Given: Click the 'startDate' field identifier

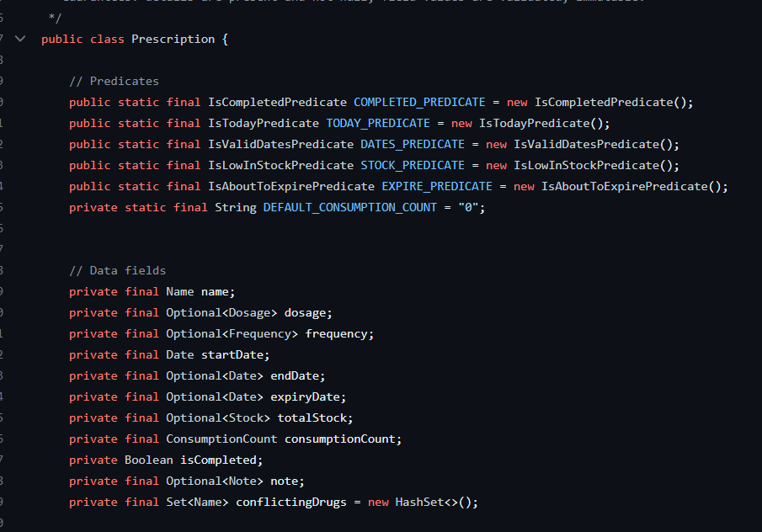Looking at the screenshot, I should click(x=232, y=355).
